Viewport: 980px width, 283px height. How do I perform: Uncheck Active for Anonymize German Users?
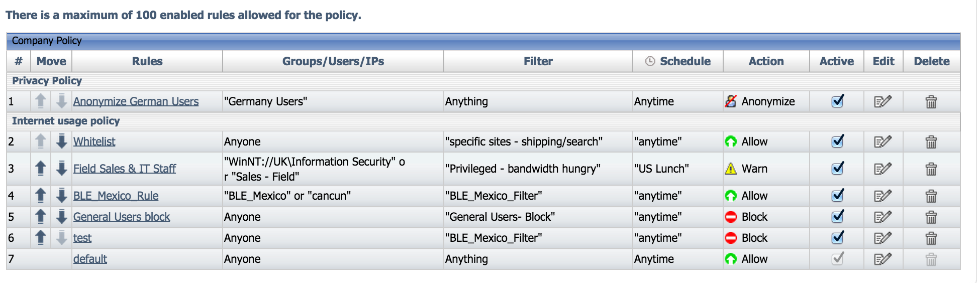[x=837, y=101]
